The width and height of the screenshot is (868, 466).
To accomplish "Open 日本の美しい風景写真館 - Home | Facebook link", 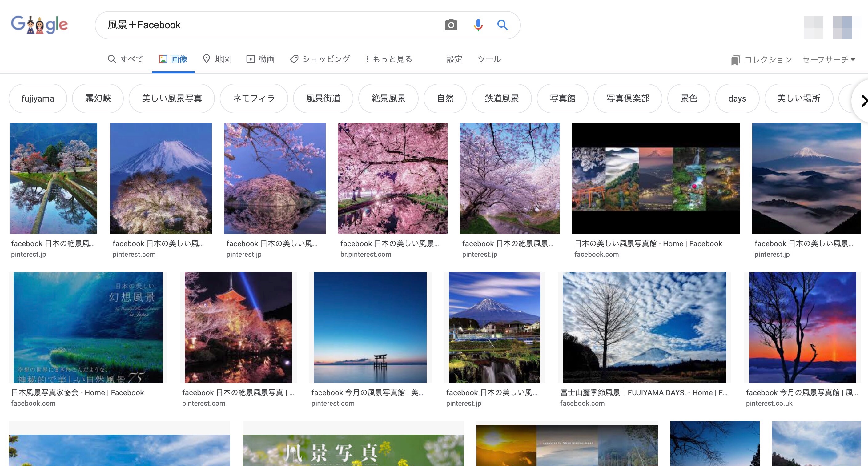I will (648, 243).
